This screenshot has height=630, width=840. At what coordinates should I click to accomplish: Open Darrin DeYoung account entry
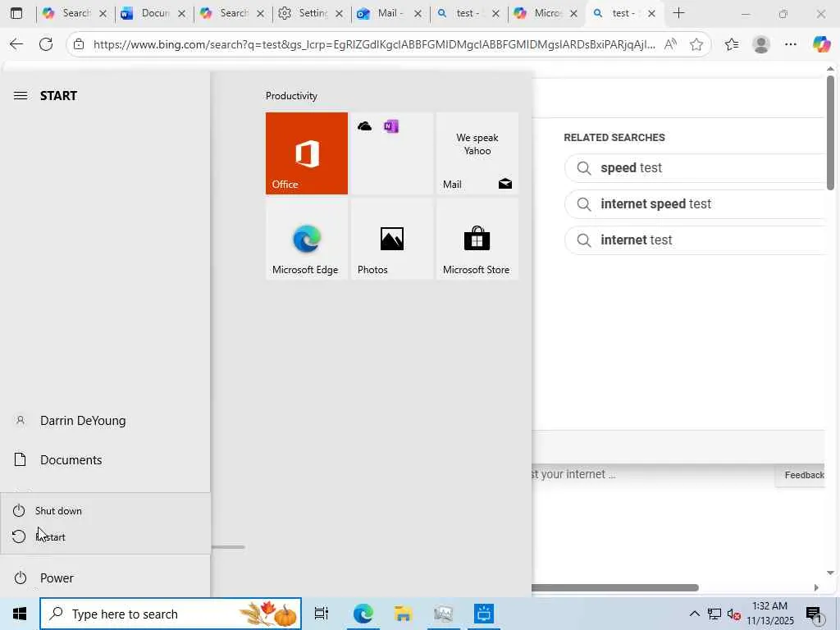coord(105,421)
